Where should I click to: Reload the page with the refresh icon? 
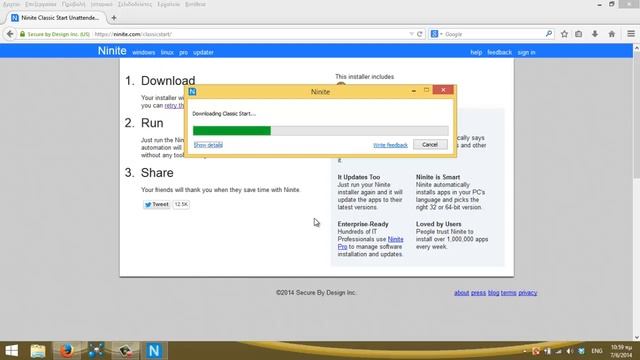(x=420, y=34)
